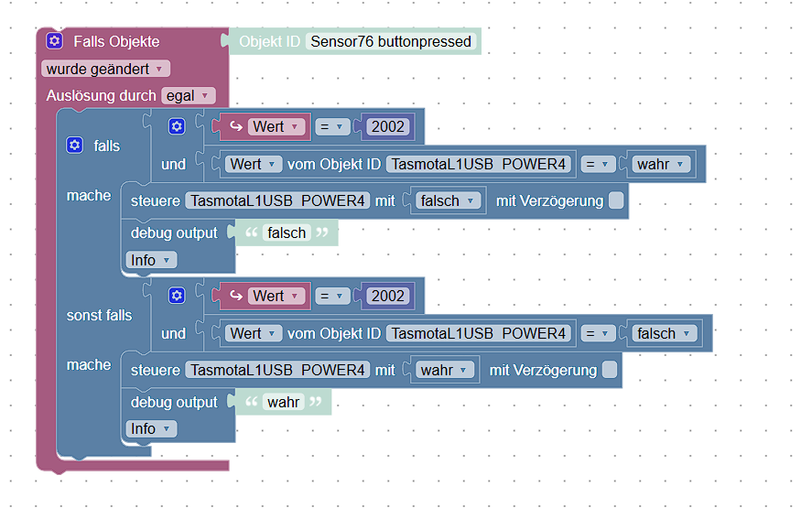Open gear on second und block
Viewport: 812px width, 508px height.
coord(177,296)
